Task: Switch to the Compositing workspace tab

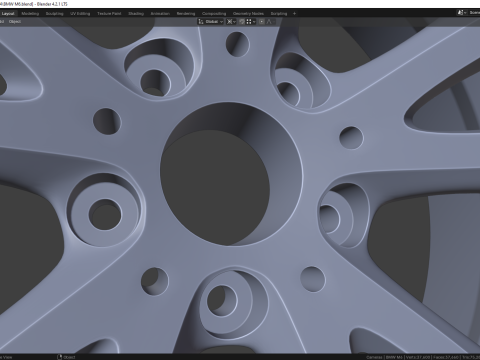Action: pos(214,14)
